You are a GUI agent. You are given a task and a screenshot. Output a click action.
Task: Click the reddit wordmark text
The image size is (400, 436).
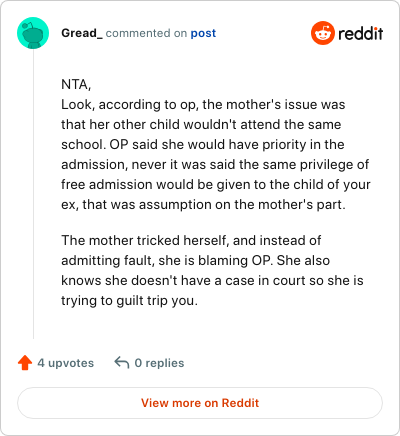(361, 33)
